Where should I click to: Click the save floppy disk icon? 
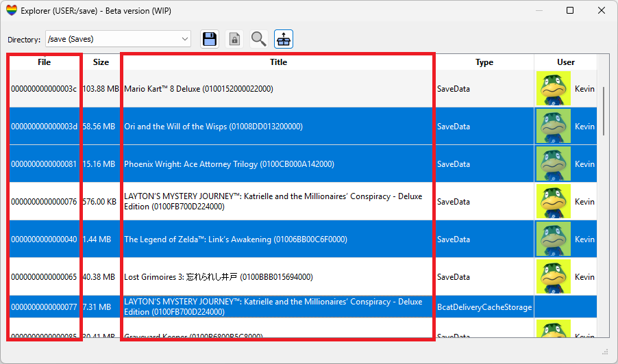(x=210, y=40)
